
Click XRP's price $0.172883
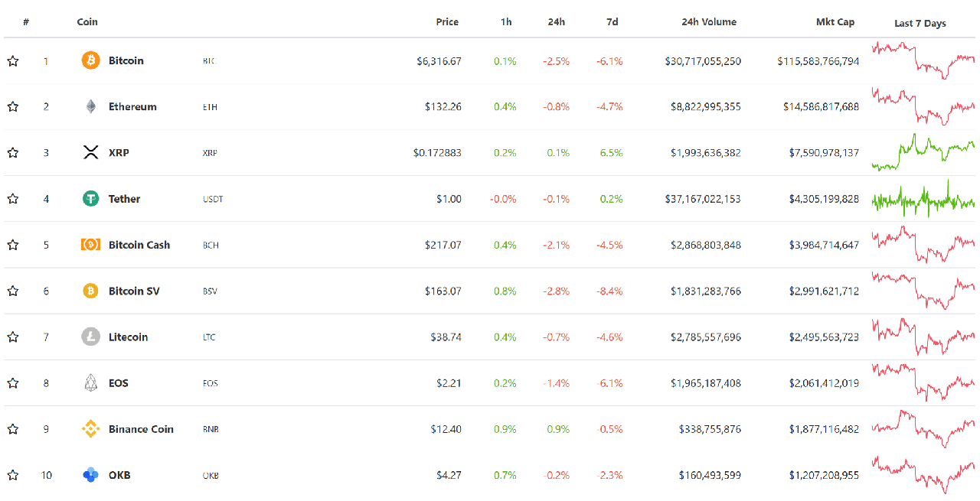pyautogui.click(x=437, y=152)
